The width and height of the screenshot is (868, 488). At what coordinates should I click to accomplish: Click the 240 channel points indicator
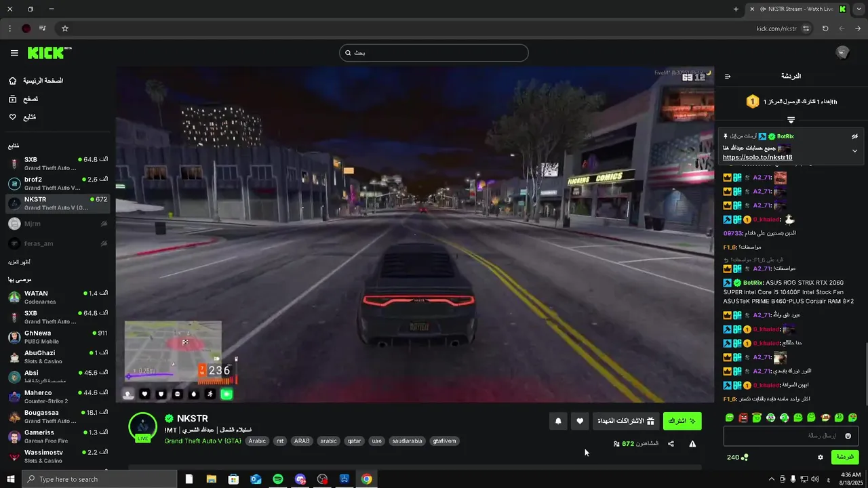(737, 457)
